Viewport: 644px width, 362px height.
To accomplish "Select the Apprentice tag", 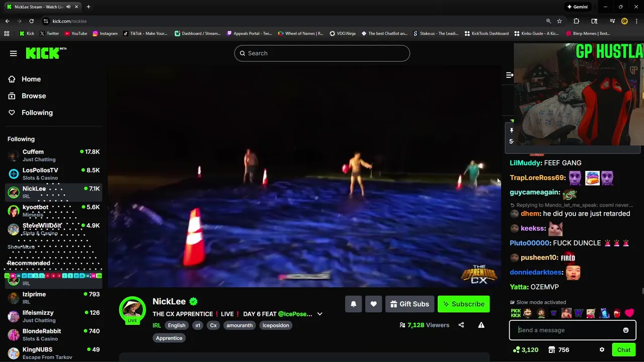I will [169, 338].
